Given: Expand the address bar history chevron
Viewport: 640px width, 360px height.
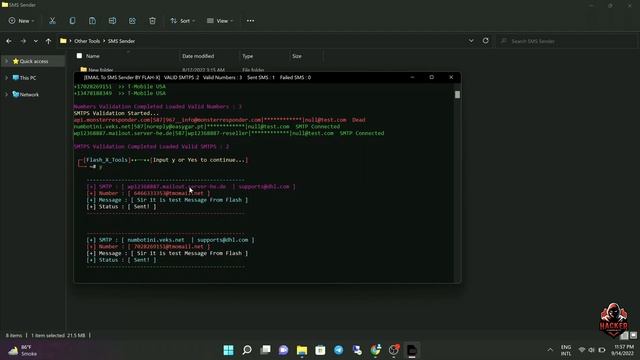Looking at the screenshot, I should [x=471, y=41].
